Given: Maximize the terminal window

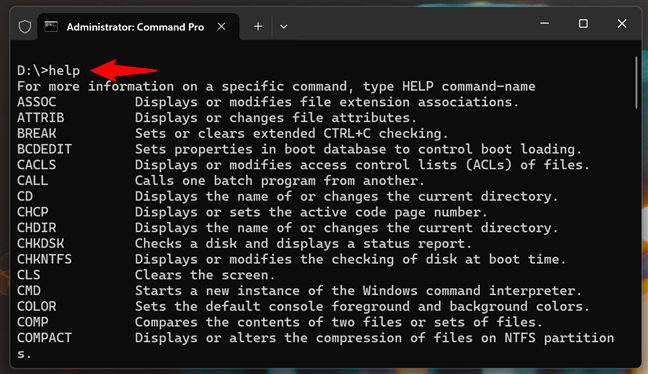Looking at the screenshot, I should coord(583,24).
